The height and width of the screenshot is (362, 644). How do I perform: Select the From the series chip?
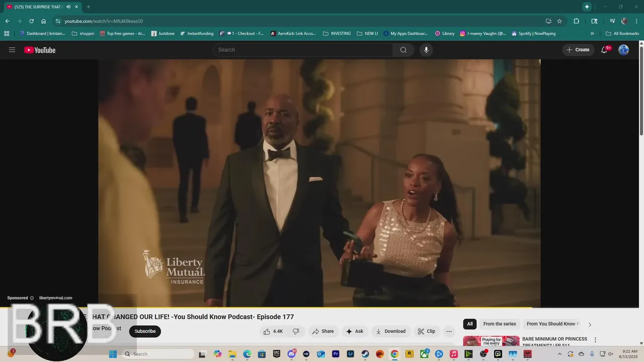coord(500,324)
